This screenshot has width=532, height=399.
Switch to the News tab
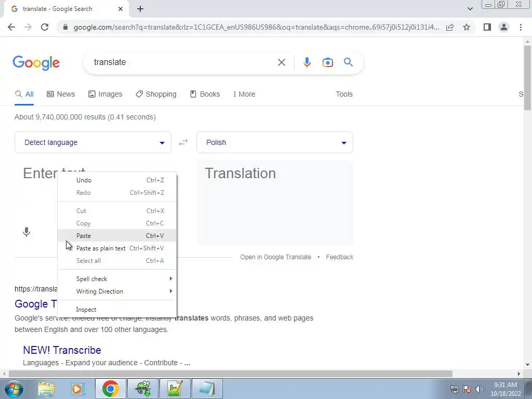[61, 94]
